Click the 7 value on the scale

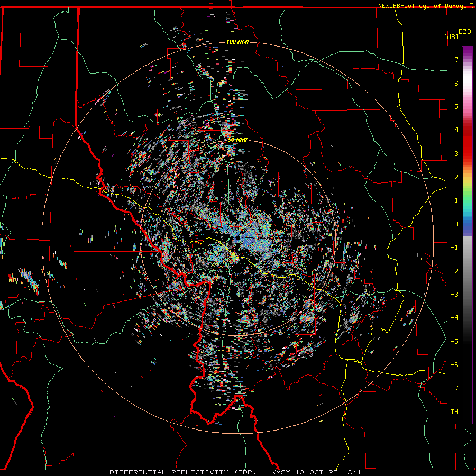(456, 59)
